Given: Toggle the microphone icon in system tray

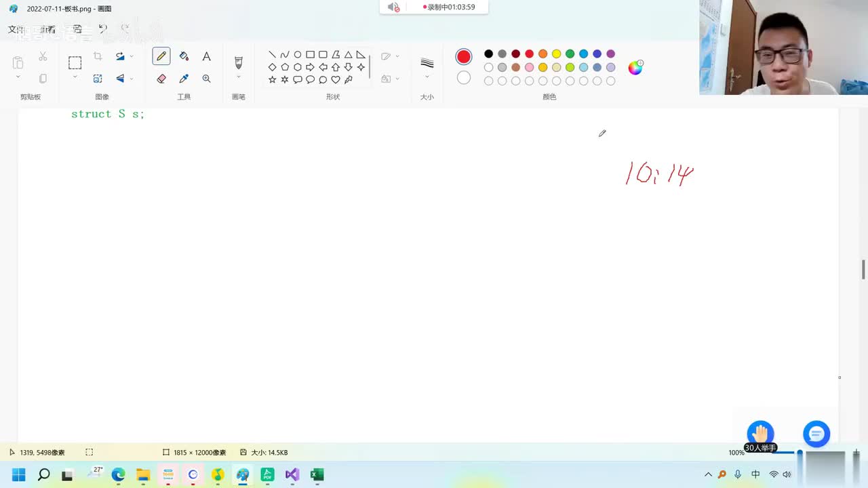Looking at the screenshot, I should [738, 474].
